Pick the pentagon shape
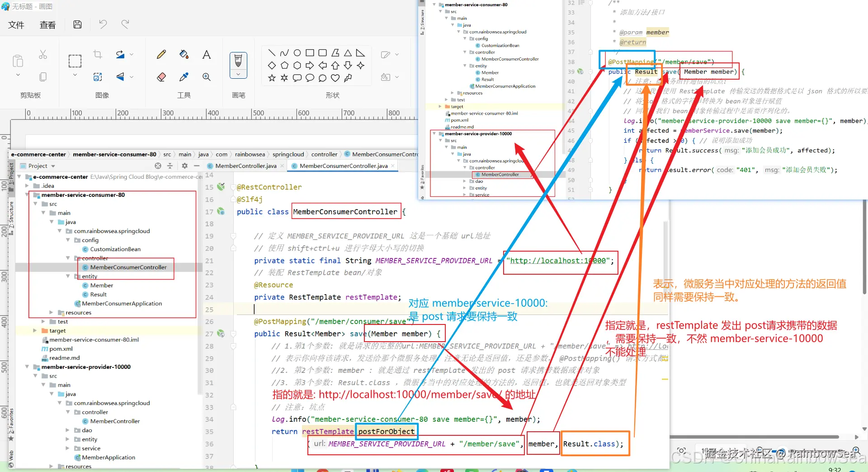Screen dimensions: 868x472 coord(284,66)
